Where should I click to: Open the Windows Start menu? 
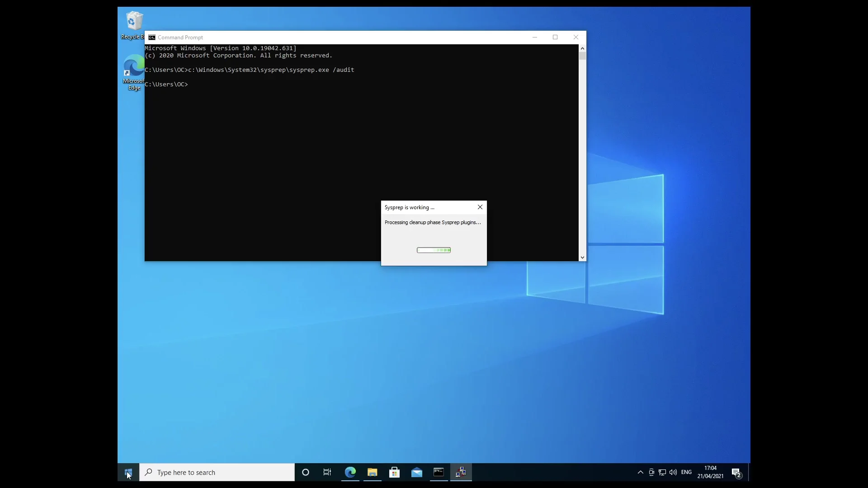point(128,472)
